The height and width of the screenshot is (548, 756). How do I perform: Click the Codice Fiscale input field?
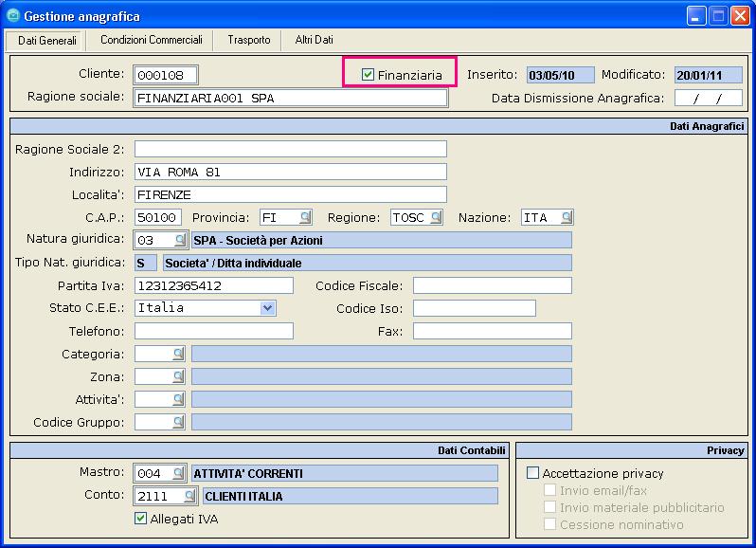pyautogui.click(x=492, y=285)
